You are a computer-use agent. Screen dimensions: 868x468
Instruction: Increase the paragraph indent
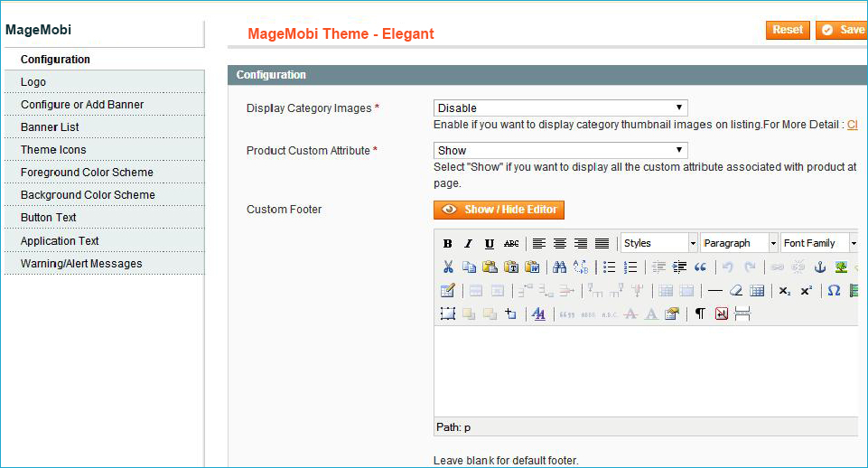[x=679, y=267]
